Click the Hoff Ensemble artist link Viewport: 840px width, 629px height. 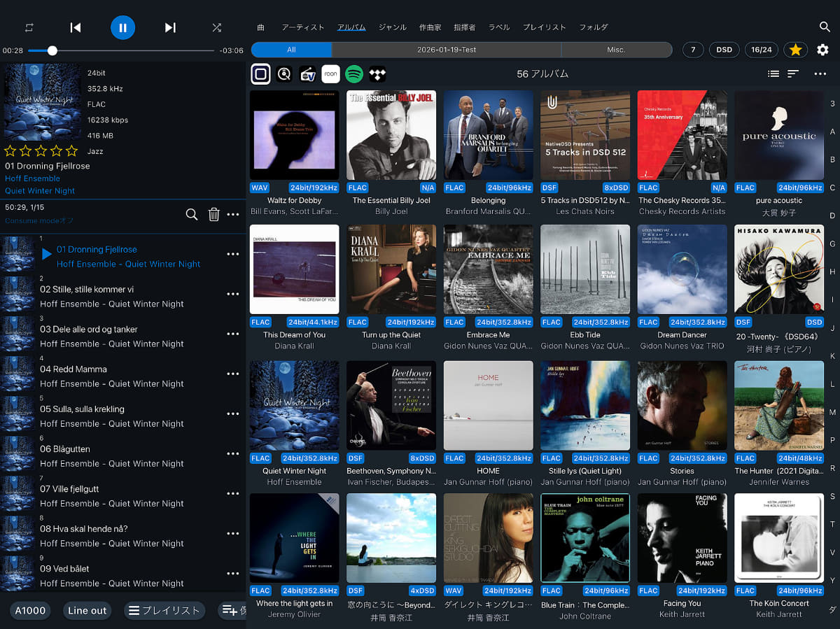point(33,178)
